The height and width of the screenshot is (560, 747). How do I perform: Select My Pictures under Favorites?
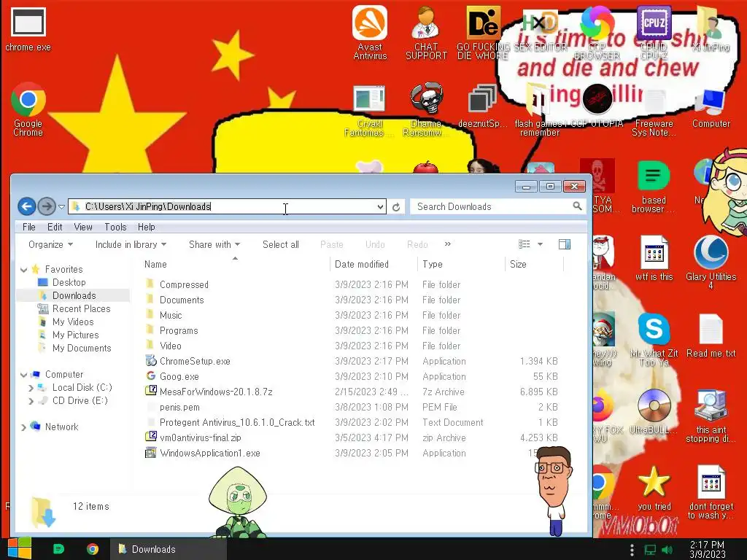coord(75,335)
